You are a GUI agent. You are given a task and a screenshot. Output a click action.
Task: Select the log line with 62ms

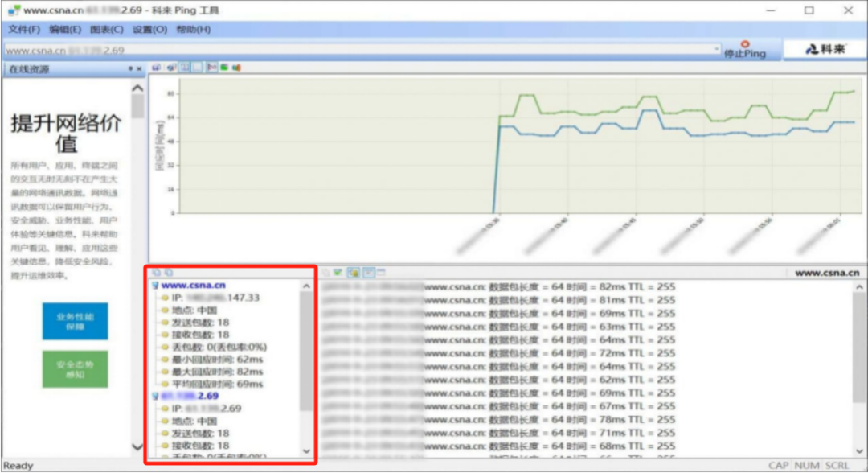click(498, 380)
